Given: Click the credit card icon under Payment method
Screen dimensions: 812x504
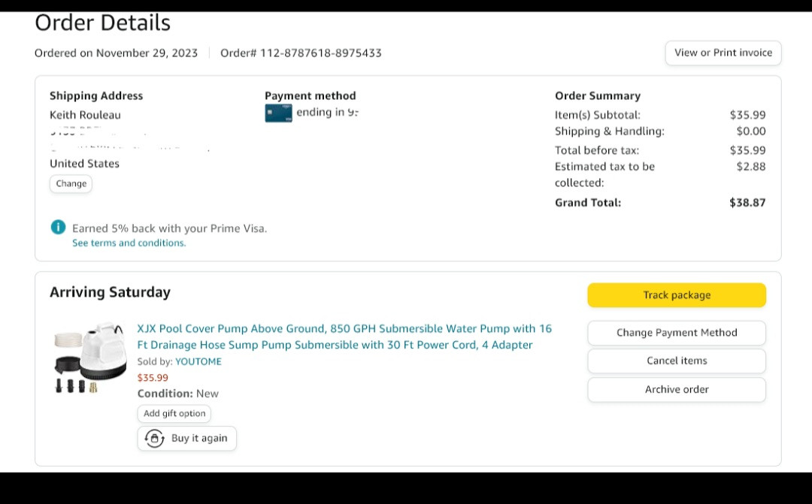Looking at the screenshot, I should tap(278, 113).
